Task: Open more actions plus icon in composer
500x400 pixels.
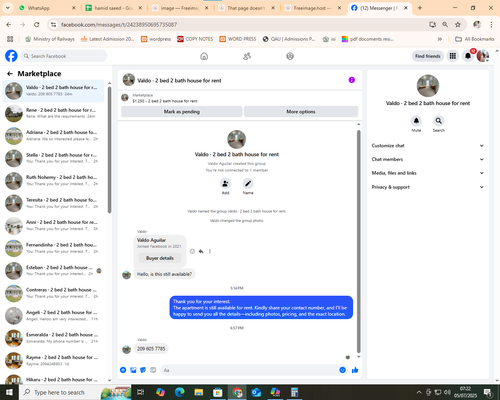Action: tap(123, 370)
